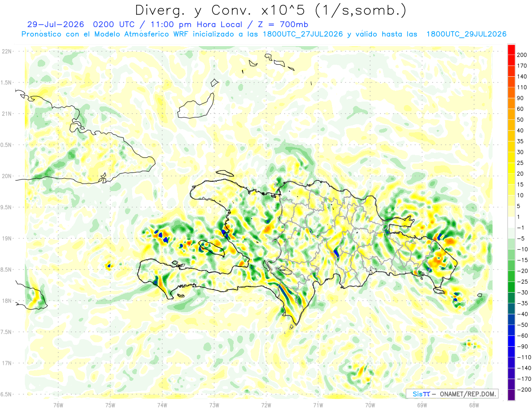Click the '-110' colorbar value

[524, 357]
